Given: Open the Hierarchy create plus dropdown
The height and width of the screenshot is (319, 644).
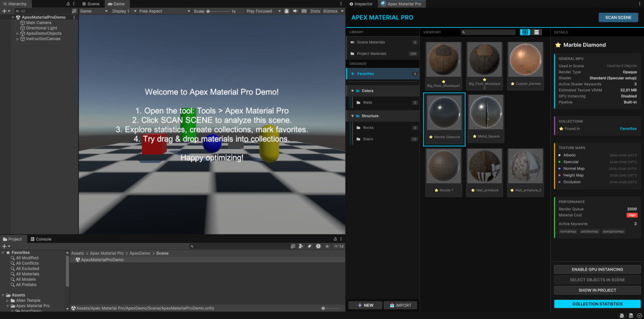Looking at the screenshot, I should pos(5,11).
